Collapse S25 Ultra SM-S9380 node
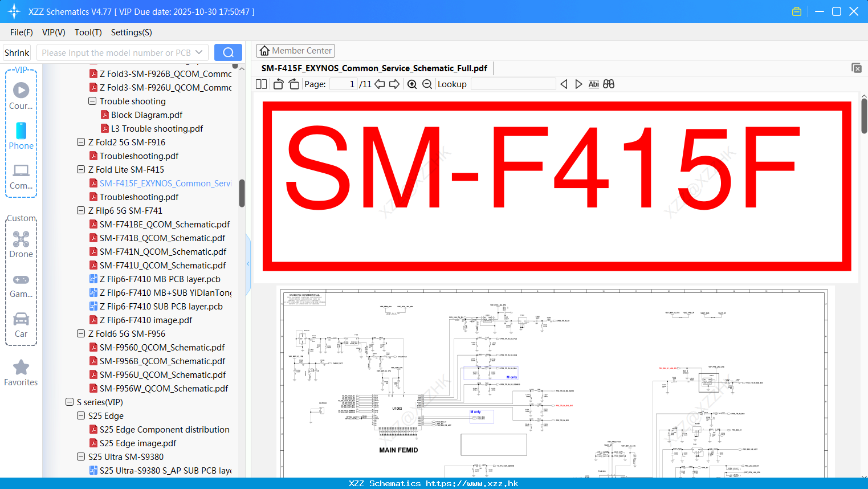868x489 pixels. coord(81,457)
